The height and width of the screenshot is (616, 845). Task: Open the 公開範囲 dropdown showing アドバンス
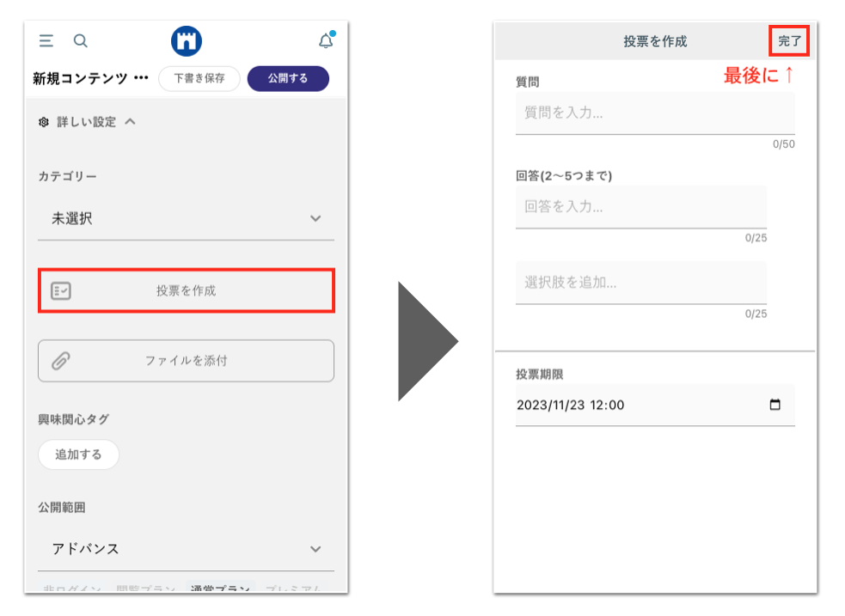[186, 548]
